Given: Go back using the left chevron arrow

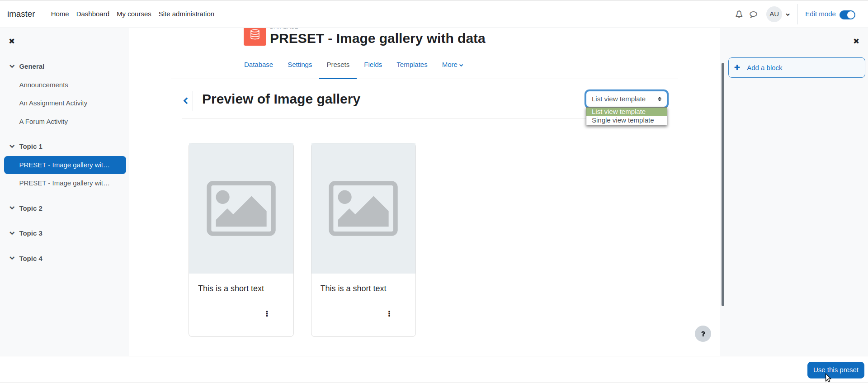Looking at the screenshot, I should (x=185, y=100).
